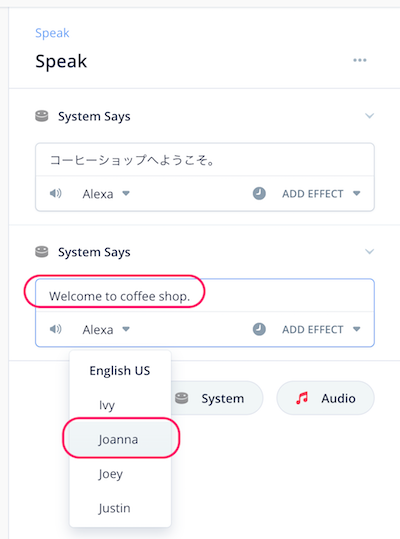
Task: Click the stack icon beside second System Says
Action: click(42, 252)
